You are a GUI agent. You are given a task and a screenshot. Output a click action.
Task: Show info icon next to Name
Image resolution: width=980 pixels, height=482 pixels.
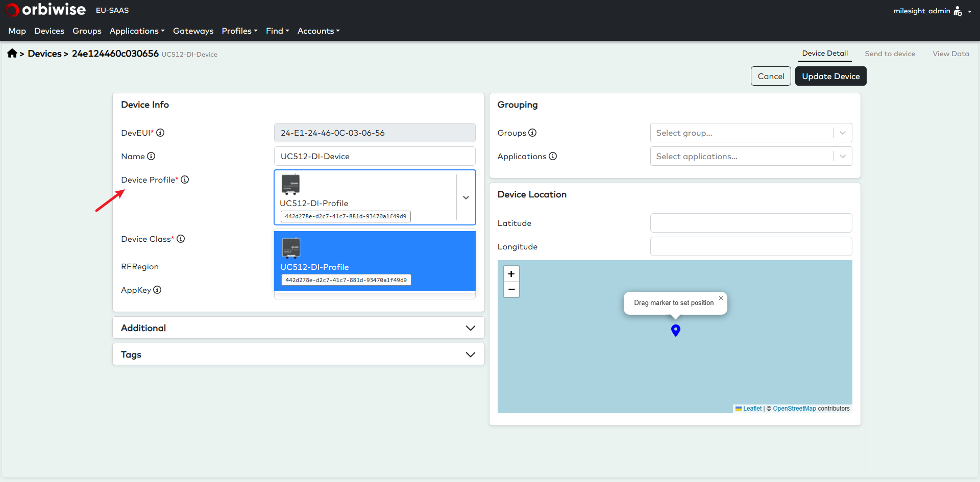point(151,156)
